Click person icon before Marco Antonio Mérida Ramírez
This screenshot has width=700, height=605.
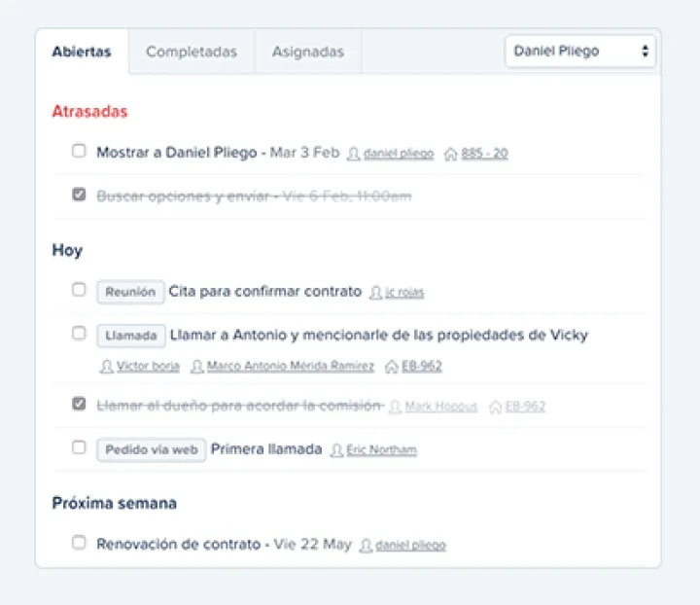[x=197, y=367]
